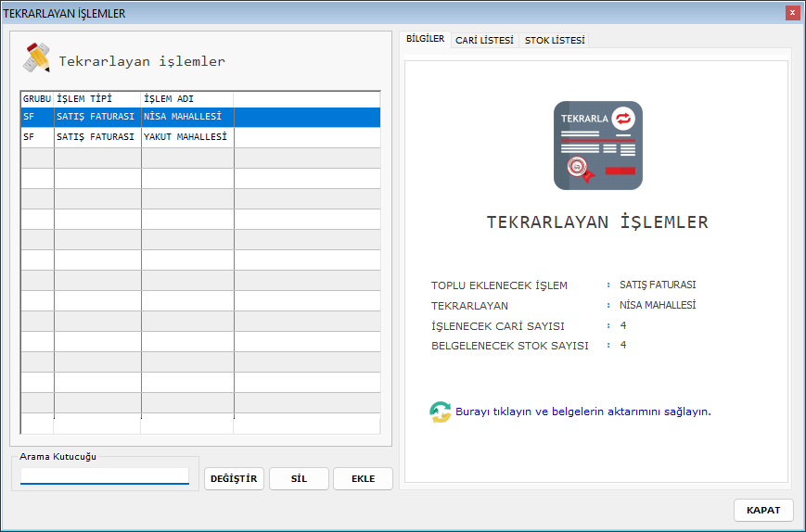Click the green refresh arrows icon
This screenshot has height=532, width=806.
click(x=441, y=412)
